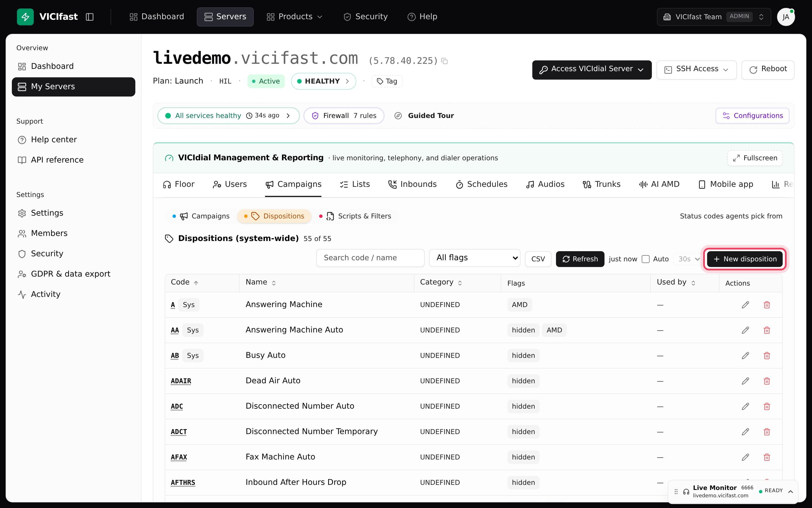
Task: Edit the Disconnected Number Auto row
Action: point(745,406)
